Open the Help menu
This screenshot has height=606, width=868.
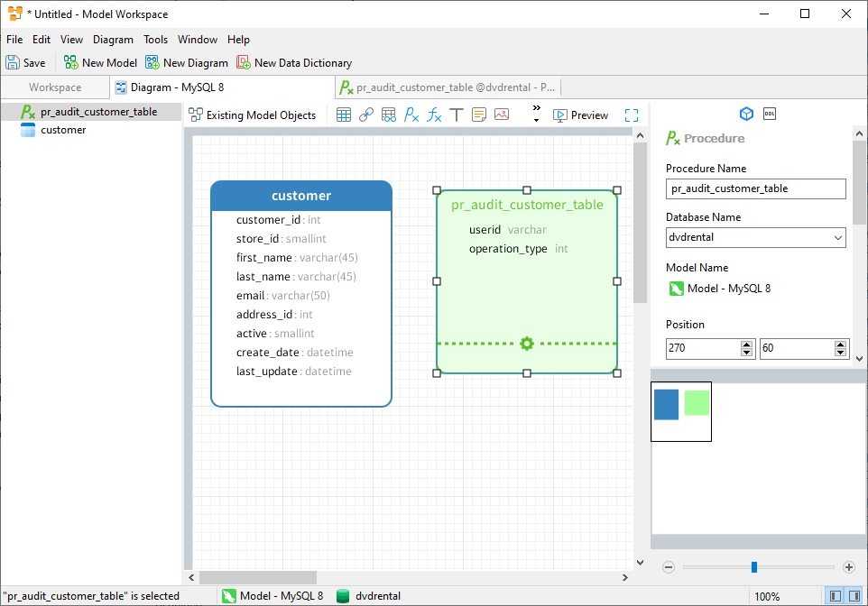(238, 40)
